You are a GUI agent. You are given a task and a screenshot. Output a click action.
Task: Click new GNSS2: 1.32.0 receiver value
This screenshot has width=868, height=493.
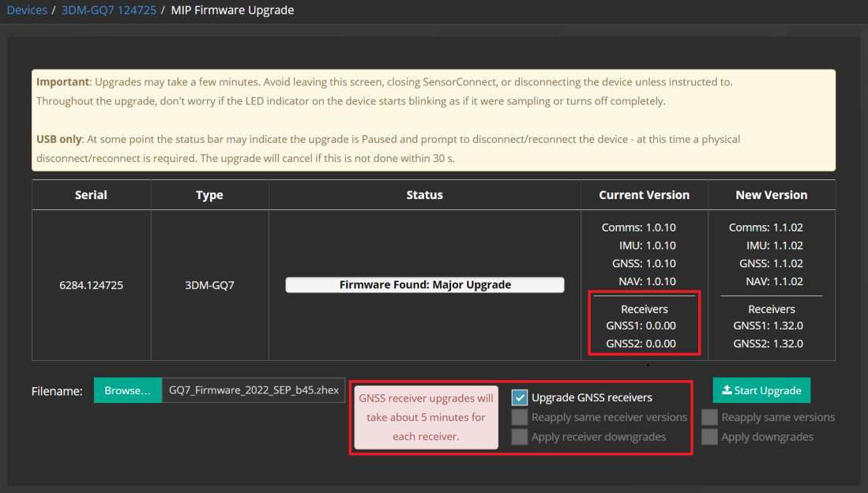768,344
